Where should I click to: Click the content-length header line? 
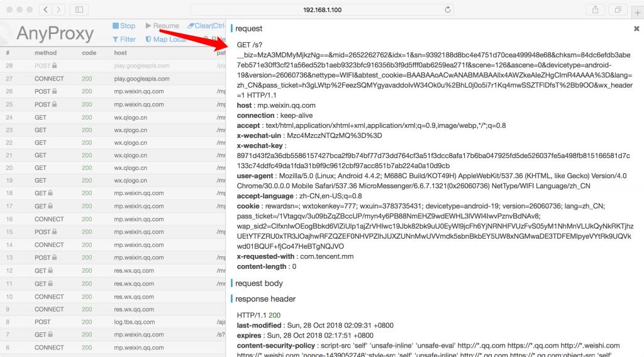click(x=267, y=266)
